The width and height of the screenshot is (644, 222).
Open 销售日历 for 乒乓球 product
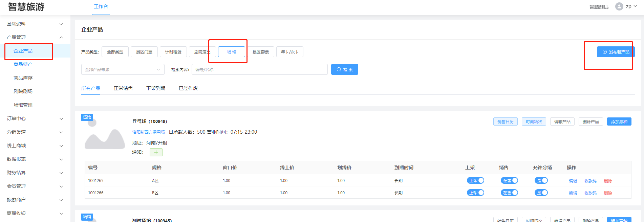tap(505, 121)
